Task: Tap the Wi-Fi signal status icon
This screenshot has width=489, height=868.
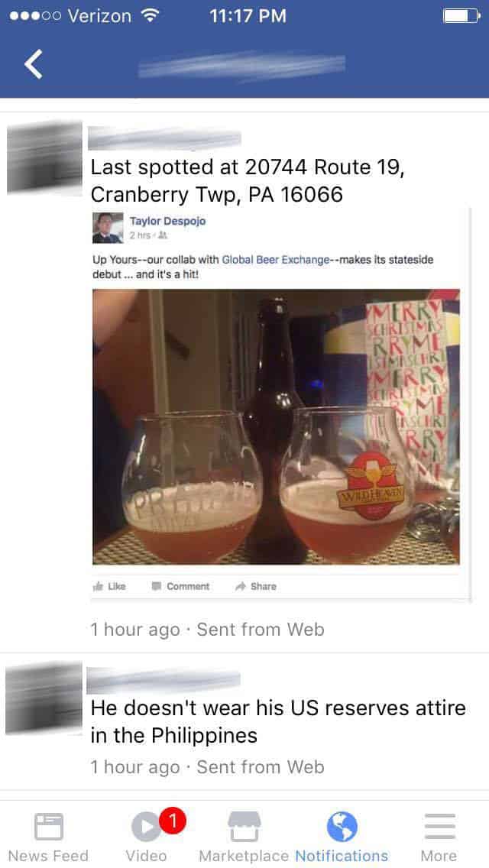Action: click(x=149, y=15)
